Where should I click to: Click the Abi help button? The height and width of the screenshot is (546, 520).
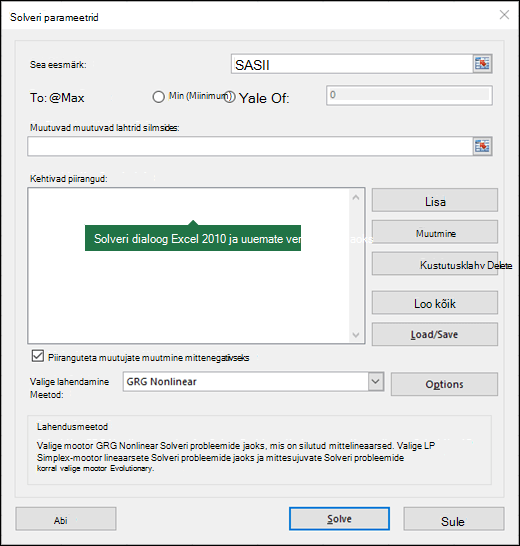66,519
